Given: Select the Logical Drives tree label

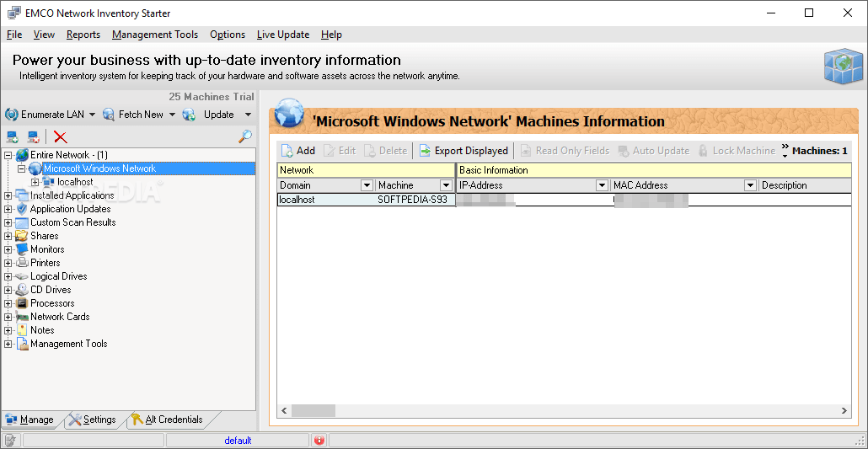Looking at the screenshot, I should click(x=59, y=276).
